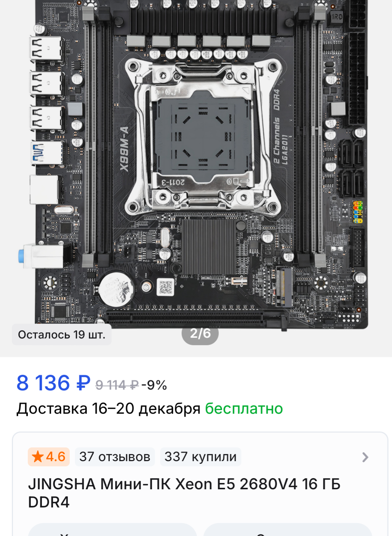
Task: Tap the Доставка 16–20 декабря delivery text
Action: pyautogui.click(x=109, y=408)
